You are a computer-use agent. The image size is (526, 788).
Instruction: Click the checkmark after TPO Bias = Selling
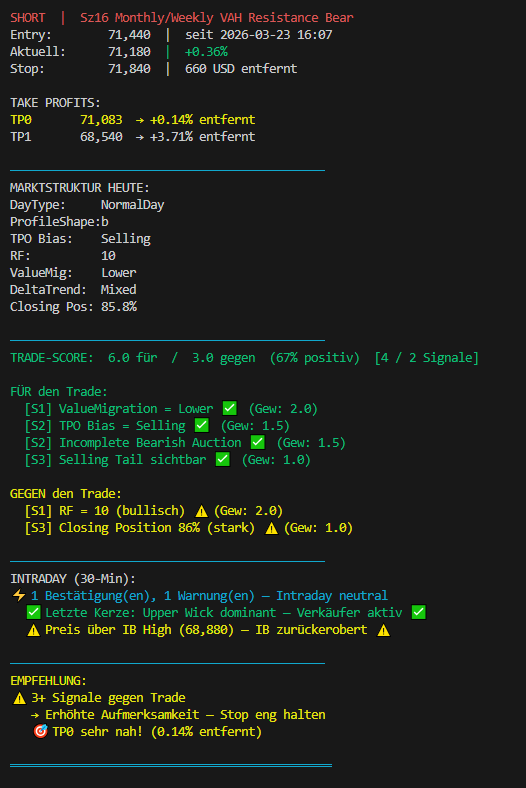click(201, 425)
